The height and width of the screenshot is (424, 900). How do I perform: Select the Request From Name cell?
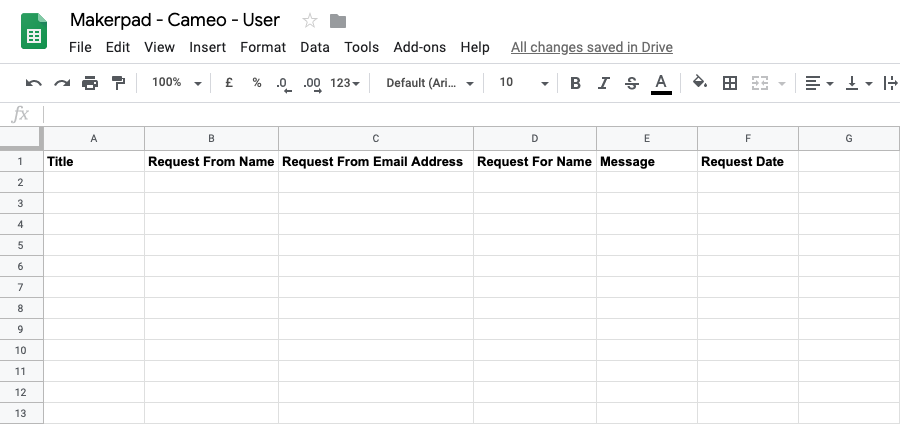tap(211, 161)
